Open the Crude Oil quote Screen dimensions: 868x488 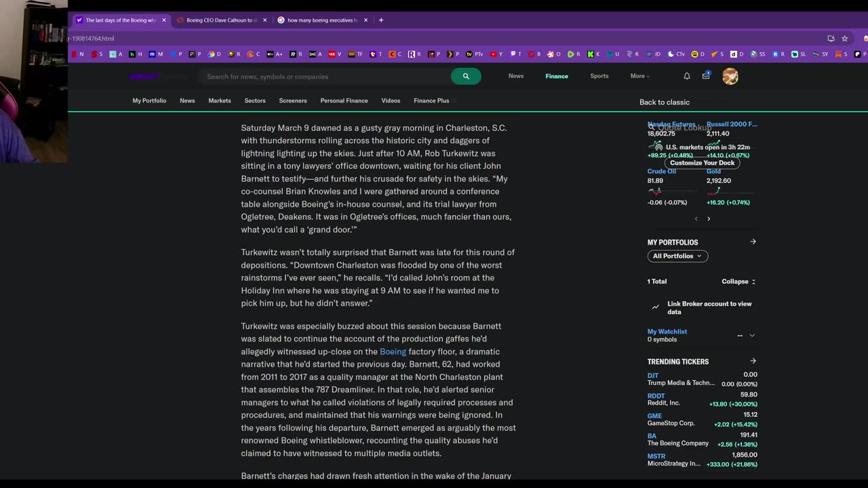point(662,171)
